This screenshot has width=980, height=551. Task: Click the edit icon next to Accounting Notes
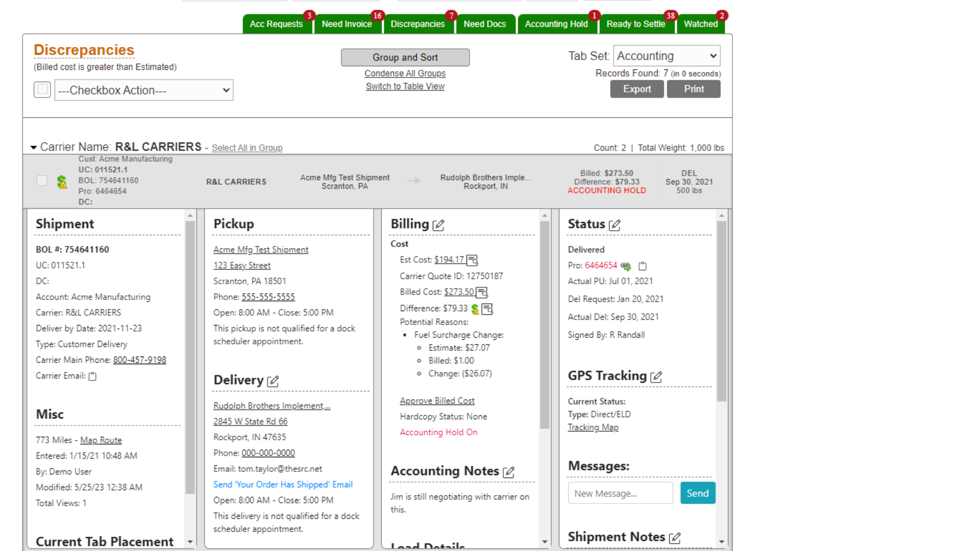[x=509, y=471]
